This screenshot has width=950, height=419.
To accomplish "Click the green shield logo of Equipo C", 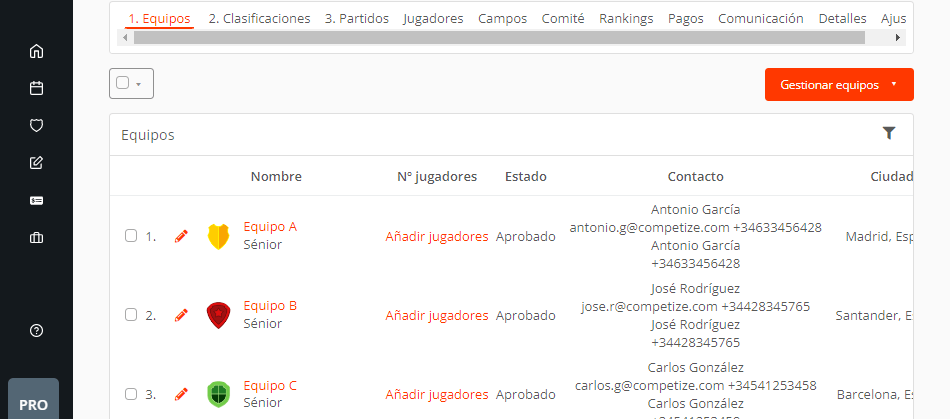I will (x=218, y=394).
